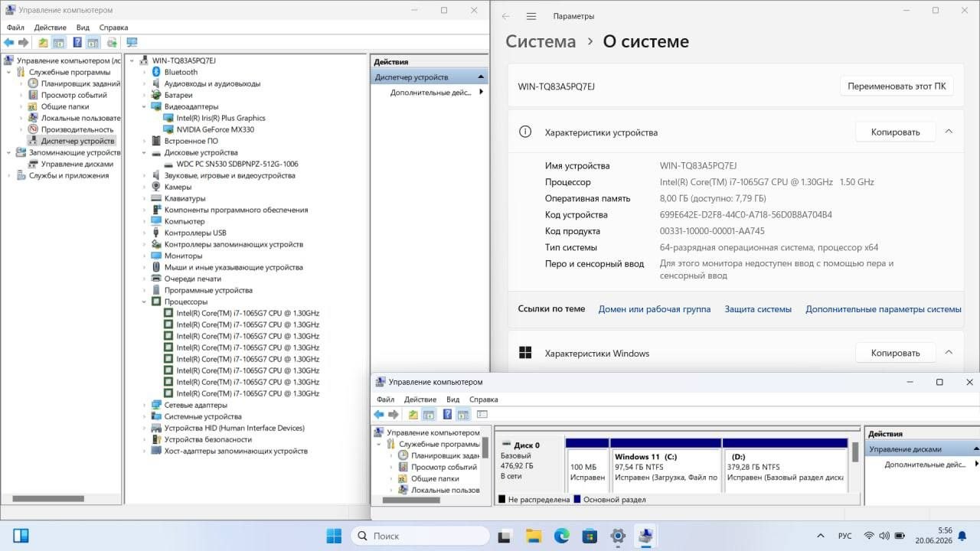Expand Службы и приложения in the left tree
This screenshot has height=551, width=980.
point(9,175)
